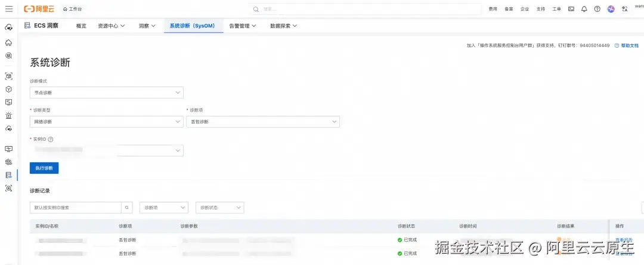This screenshot has height=265, width=644.
Task: Open the 数据探索 menu
Action: coord(283,26)
